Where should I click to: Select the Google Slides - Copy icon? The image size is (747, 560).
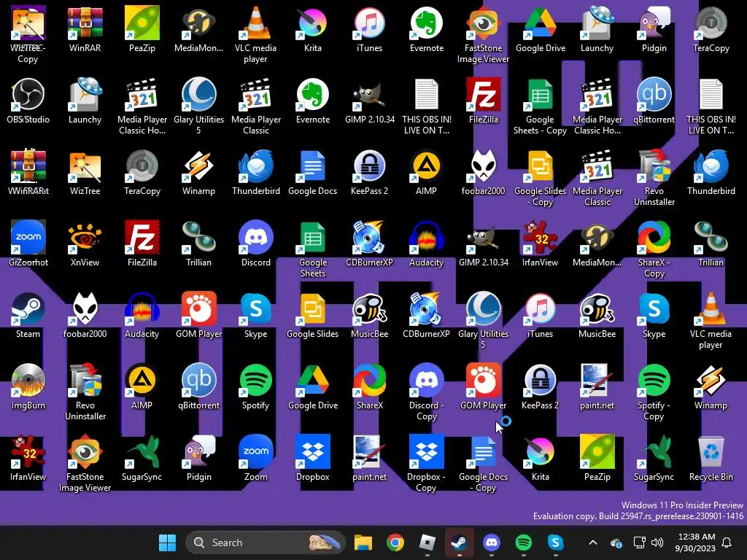[540, 177]
